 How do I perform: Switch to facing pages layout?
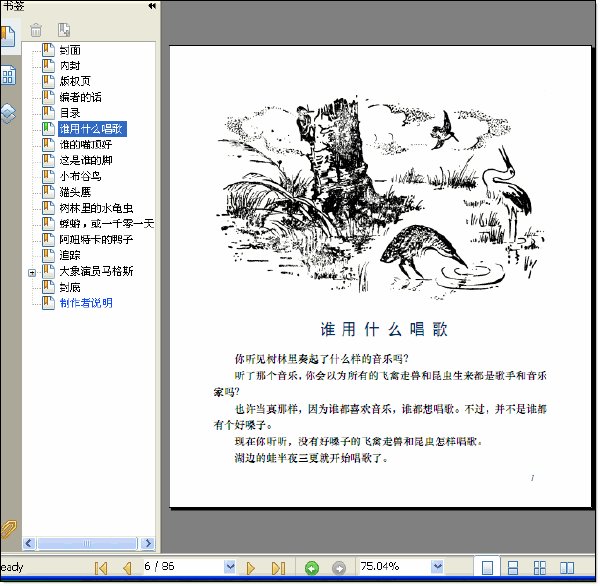[567, 568]
